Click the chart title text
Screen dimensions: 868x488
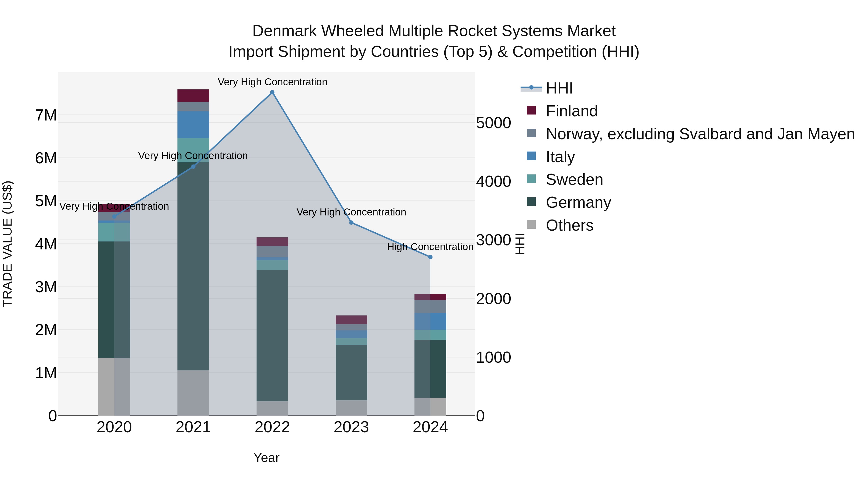click(434, 41)
